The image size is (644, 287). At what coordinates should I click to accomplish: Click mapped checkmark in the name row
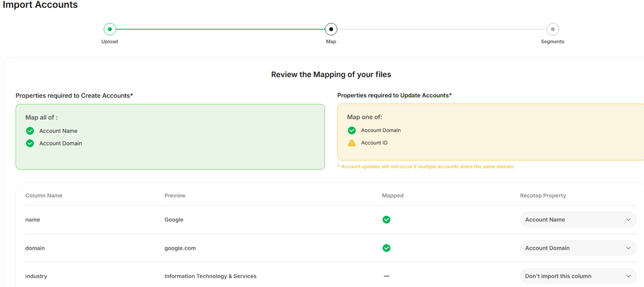coord(387,220)
